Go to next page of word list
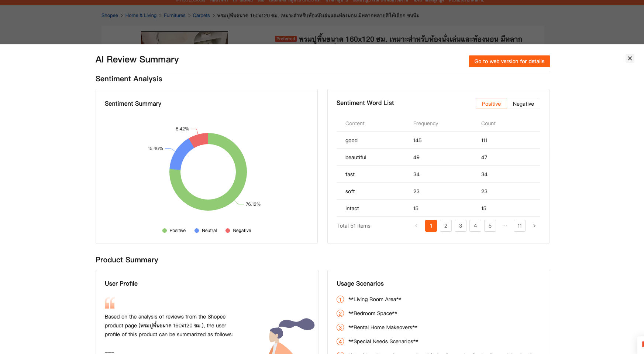 click(534, 226)
